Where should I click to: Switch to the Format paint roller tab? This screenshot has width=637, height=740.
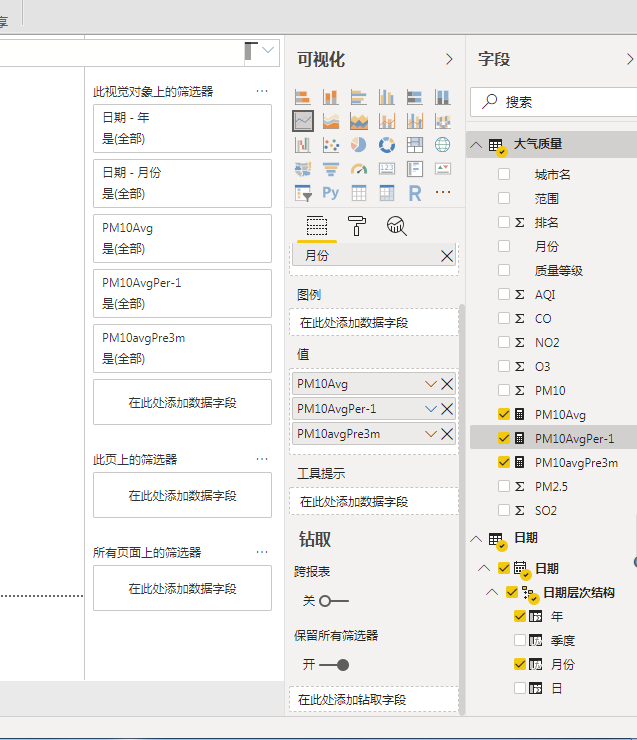click(357, 226)
